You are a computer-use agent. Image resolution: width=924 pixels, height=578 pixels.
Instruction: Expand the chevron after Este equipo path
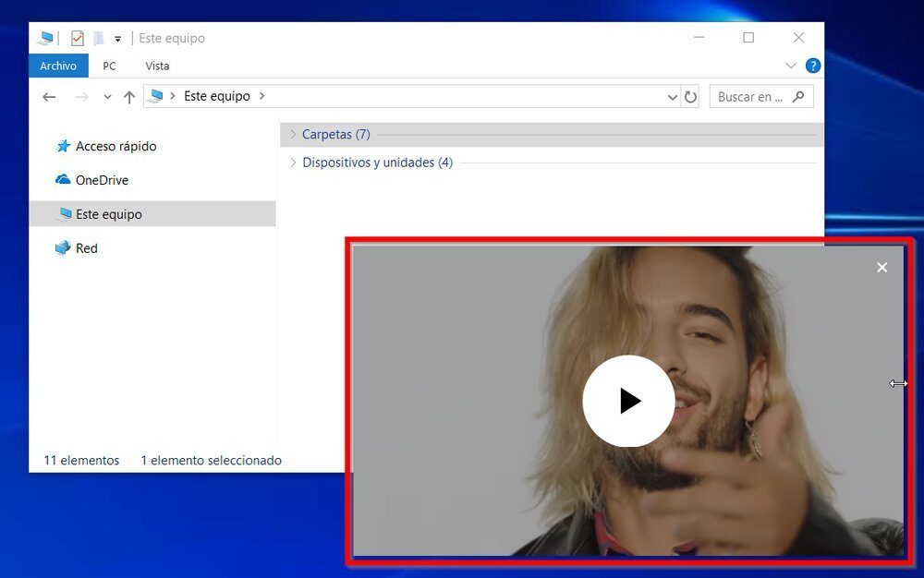click(262, 96)
